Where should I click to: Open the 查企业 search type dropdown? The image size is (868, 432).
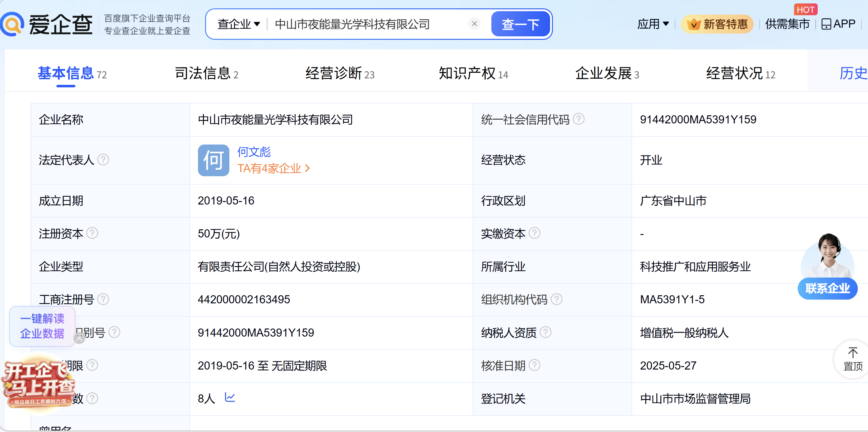click(239, 24)
